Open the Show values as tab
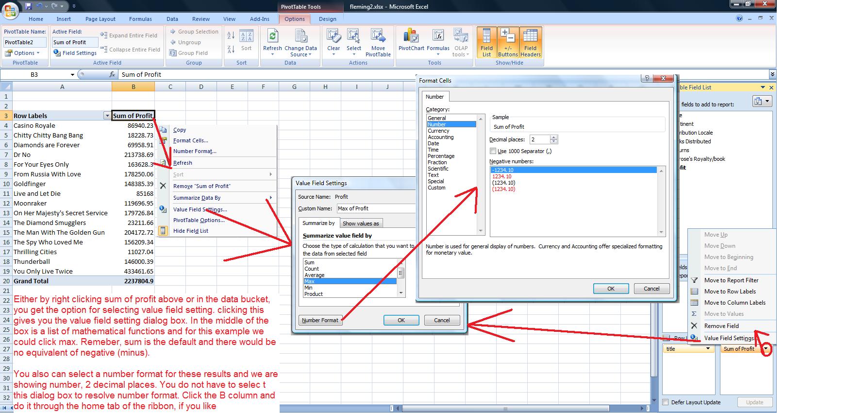The height and width of the screenshot is (413, 868). 361,224
